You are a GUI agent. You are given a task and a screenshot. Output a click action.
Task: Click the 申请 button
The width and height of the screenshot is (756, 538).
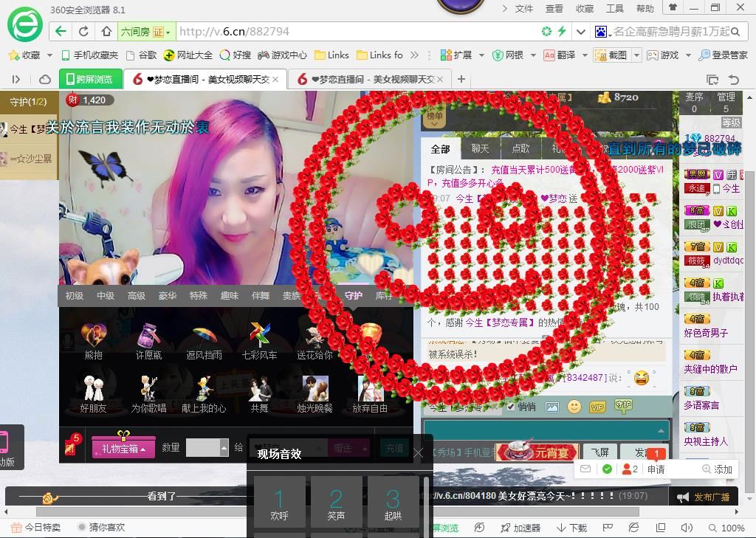(656, 469)
